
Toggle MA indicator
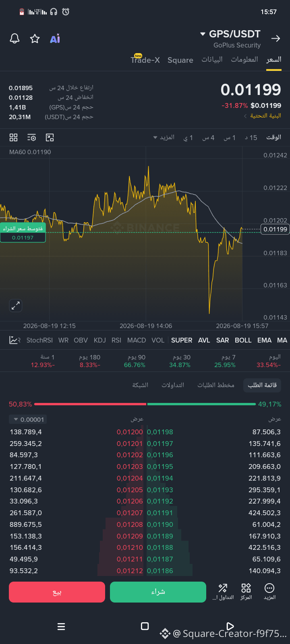pos(282,340)
